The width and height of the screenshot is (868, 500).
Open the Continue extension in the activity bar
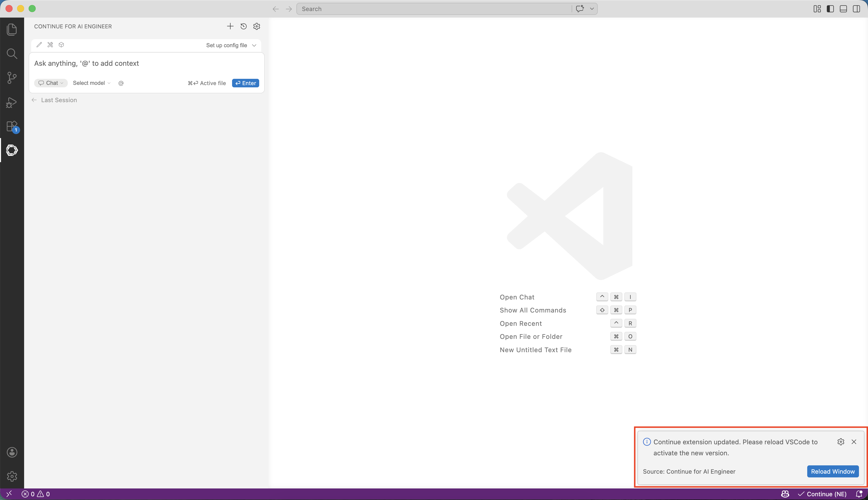coord(12,150)
